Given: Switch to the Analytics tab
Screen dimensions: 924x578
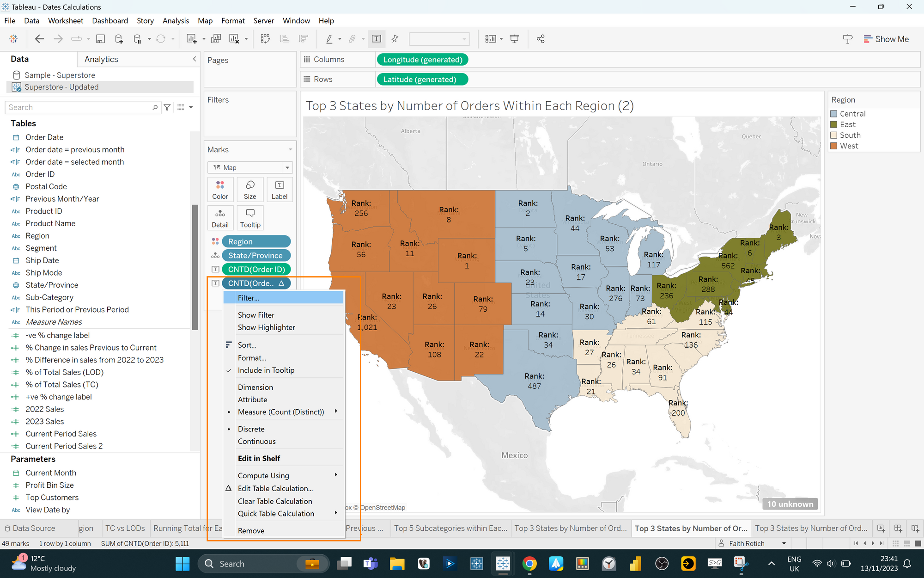Looking at the screenshot, I should pyautogui.click(x=101, y=59).
